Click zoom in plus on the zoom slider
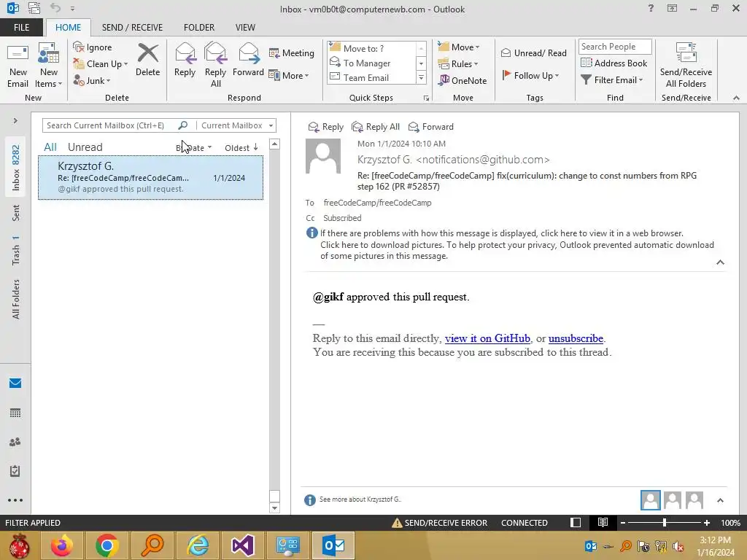The image size is (747, 560). pos(706,523)
